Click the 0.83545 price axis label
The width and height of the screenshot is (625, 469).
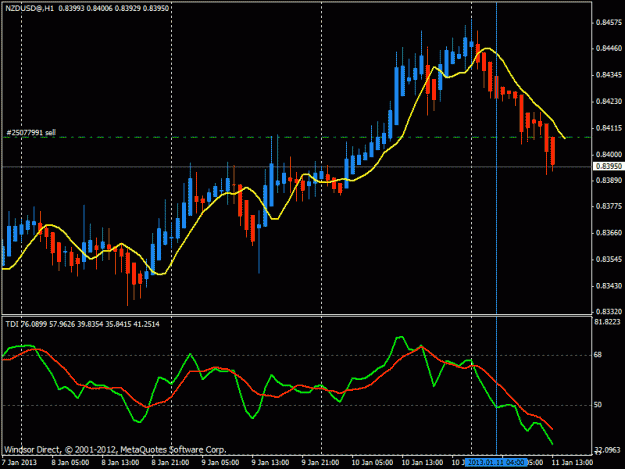[x=609, y=259]
